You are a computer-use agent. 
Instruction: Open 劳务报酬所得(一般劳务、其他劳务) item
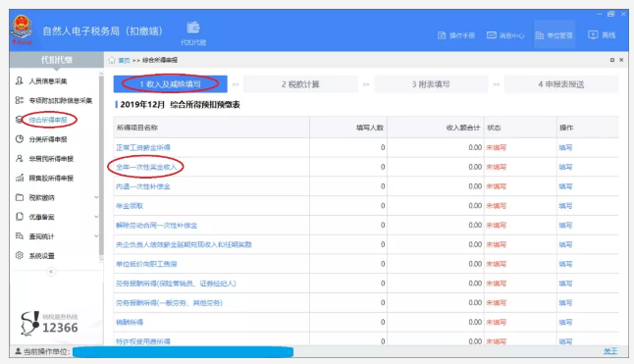click(x=169, y=302)
